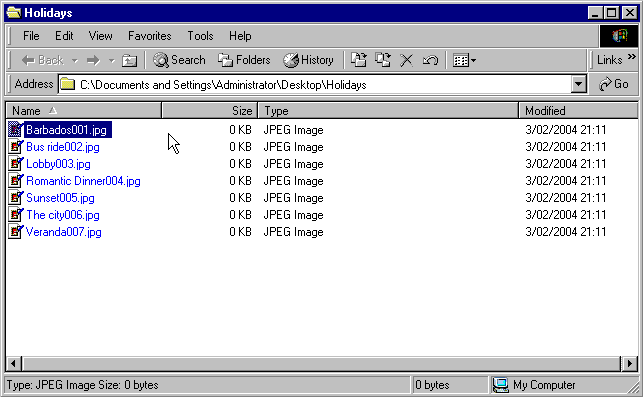Go up one folder level
This screenshot has height=397, width=643.
point(130,61)
